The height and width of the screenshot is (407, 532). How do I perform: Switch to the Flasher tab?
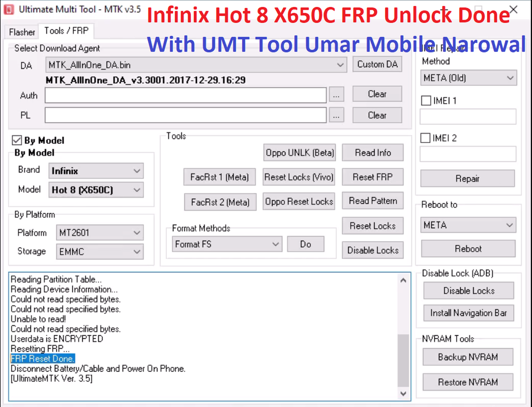(x=22, y=32)
